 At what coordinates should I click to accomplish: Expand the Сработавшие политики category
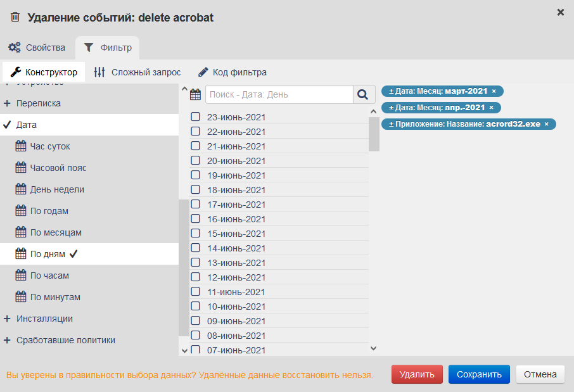tap(65, 340)
